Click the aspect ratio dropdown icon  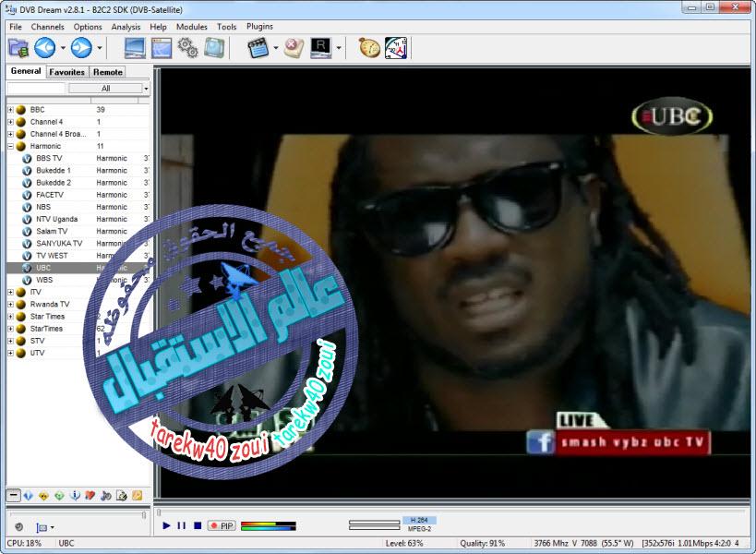[x=45, y=527]
